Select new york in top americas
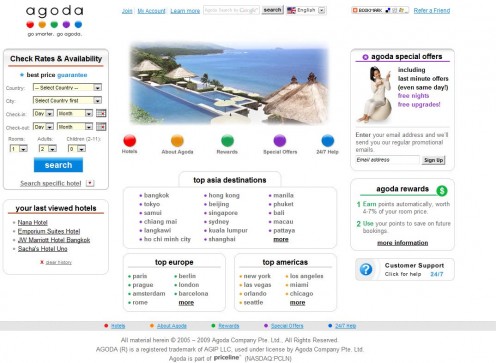The width and height of the screenshot is (496, 363). coord(257,276)
